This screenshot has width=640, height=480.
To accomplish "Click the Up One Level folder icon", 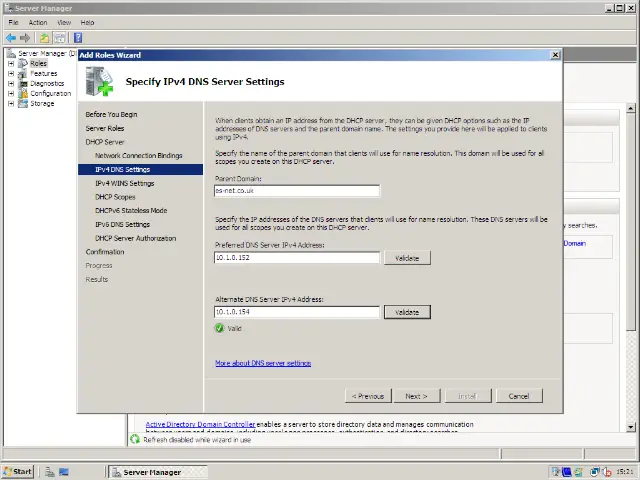I will (x=44, y=38).
